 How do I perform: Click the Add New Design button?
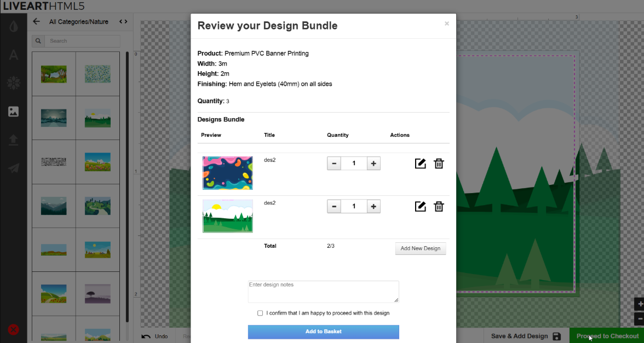pos(420,248)
